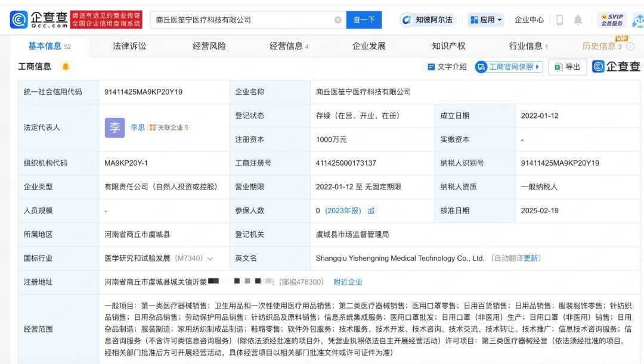Open 附近企业 nearby companies link

[x=348, y=282]
